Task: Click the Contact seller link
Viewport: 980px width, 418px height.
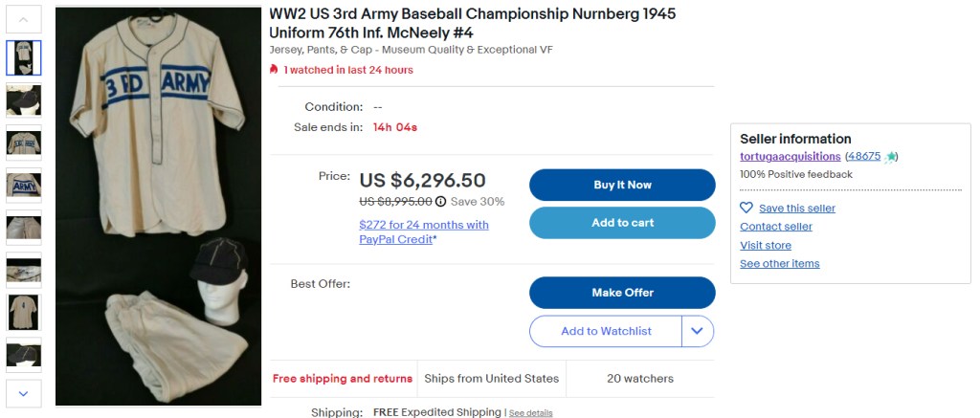Action: [775, 227]
